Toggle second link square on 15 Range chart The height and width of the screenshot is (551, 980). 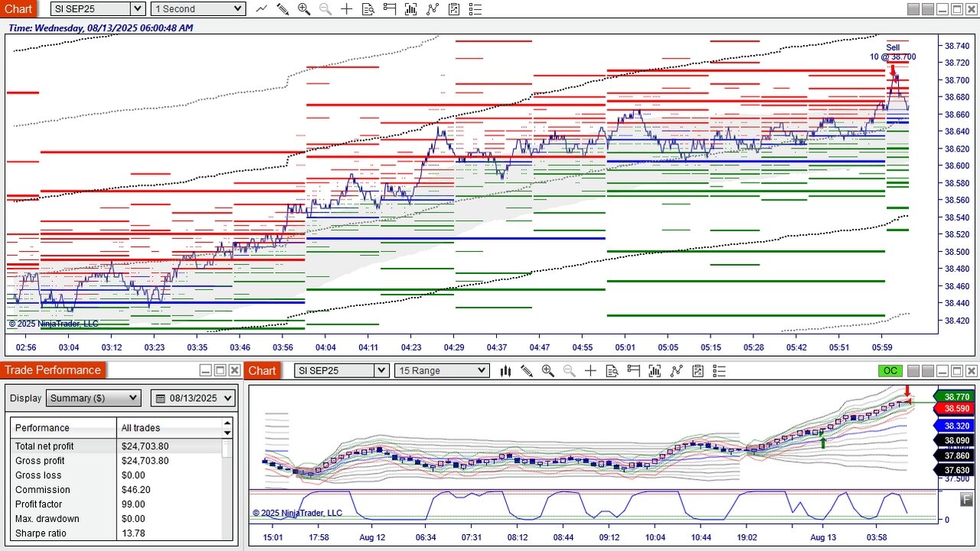pos(927,370)
